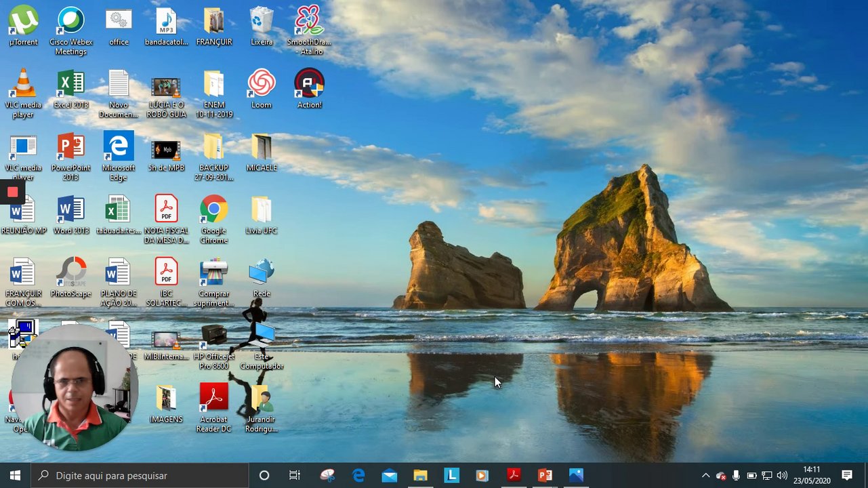Select VLC media player blue-window shortcut
868x488 pixels.
point(23,157)
